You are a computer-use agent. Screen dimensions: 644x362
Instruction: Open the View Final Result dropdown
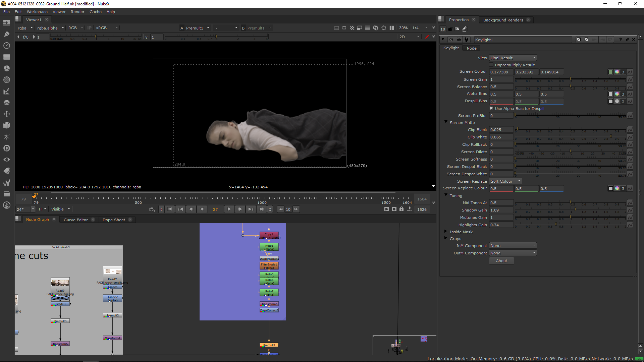(513, 58)
